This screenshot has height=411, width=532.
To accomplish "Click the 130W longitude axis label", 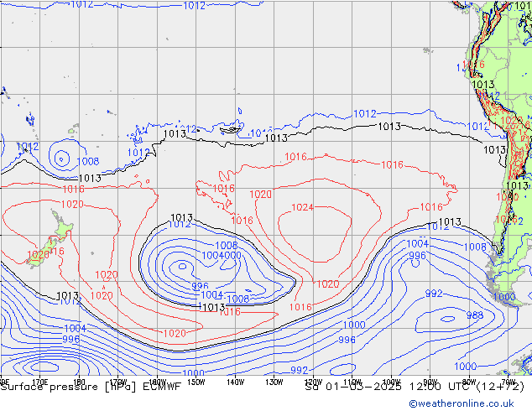I will pyautogui.click(x=274, y=382).
